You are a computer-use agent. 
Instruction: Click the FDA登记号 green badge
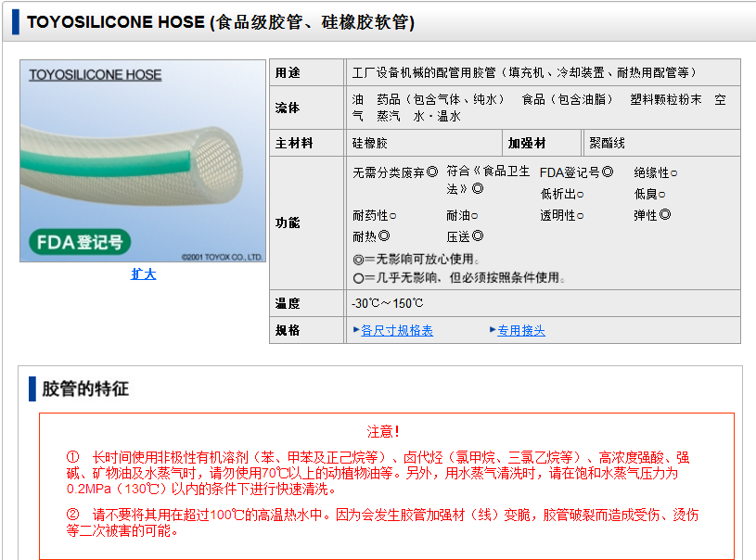tap(80, 242)
